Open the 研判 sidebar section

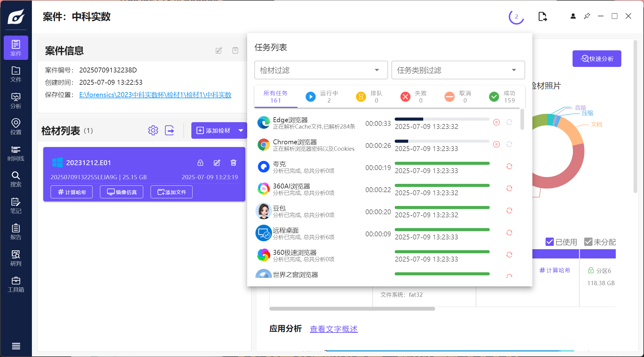pos(16,258)
